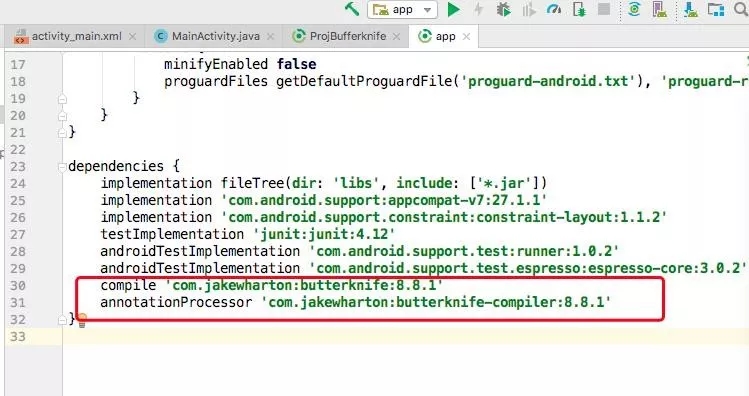Viewport: 749px width, 396px height.
Task: Click the espresso-core:3.0.2 dependency string
Action: pyautogui.click(x=528, y=268)
